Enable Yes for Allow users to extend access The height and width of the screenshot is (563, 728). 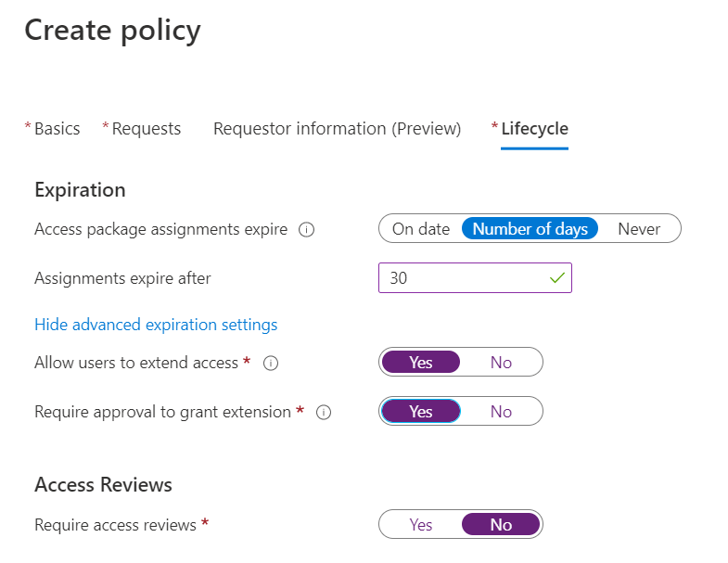[x=420, y=363]
